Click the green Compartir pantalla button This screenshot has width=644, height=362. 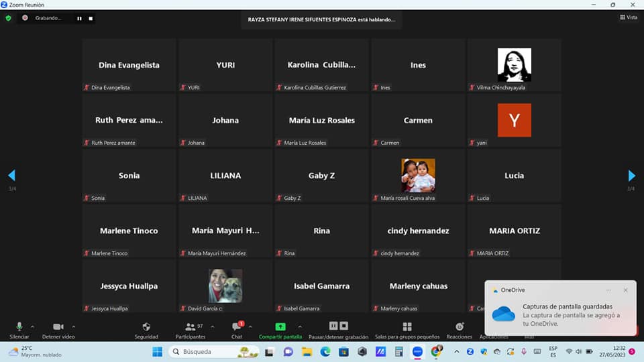click(x=280, y=328)
